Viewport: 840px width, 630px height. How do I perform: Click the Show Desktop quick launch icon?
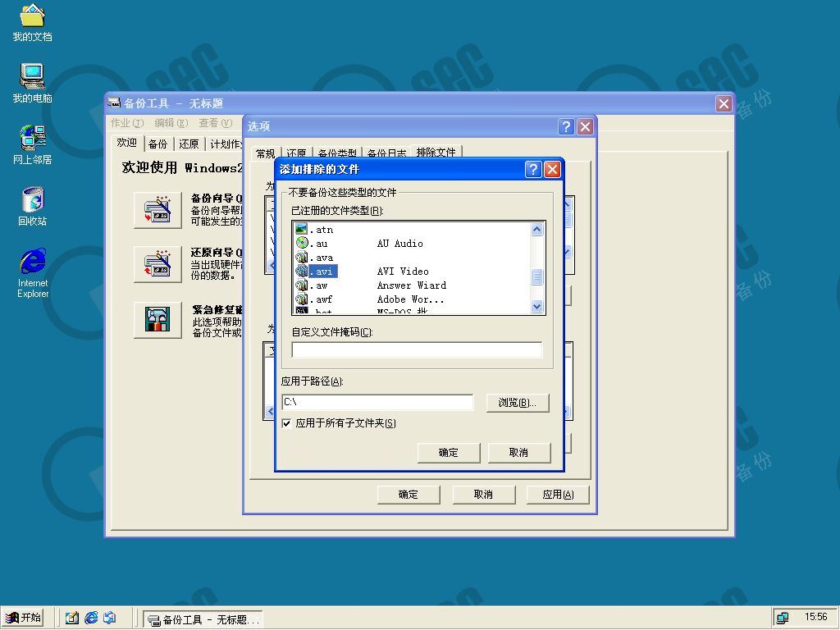tap(72, 619)
